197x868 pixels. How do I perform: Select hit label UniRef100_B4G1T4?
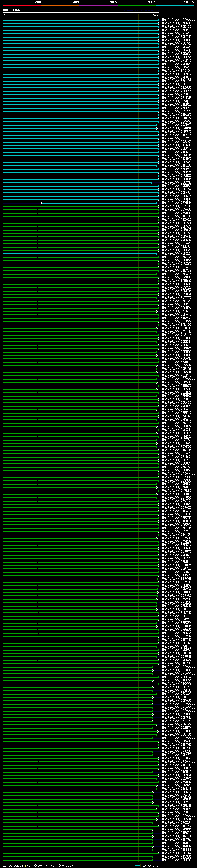(x=177, y=135)
